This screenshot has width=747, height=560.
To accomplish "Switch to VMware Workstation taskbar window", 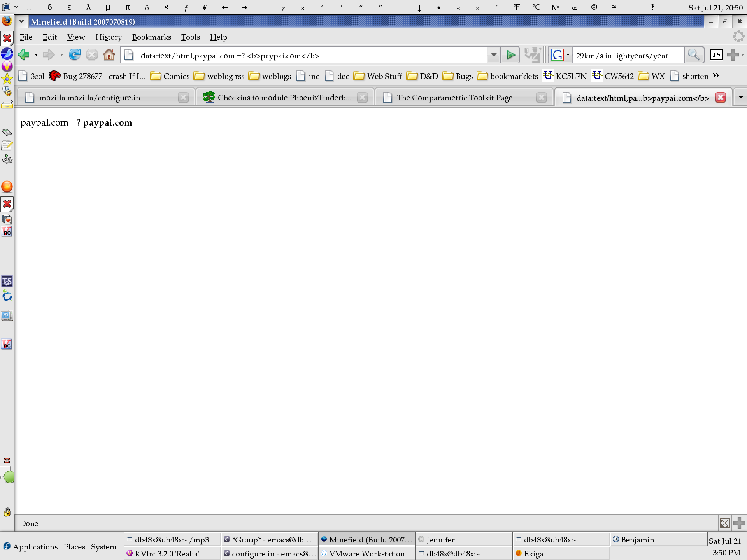I will [x=367, y=553].
